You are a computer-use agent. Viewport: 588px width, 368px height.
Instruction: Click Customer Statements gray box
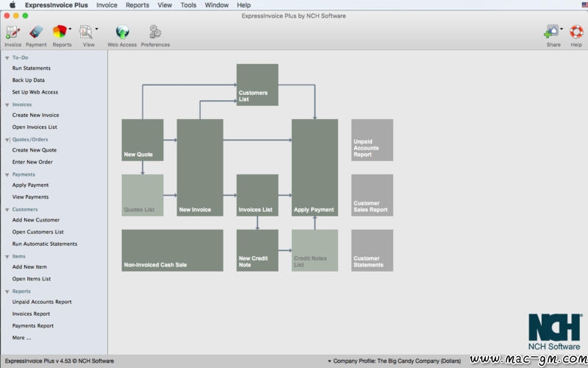(372, 250)
